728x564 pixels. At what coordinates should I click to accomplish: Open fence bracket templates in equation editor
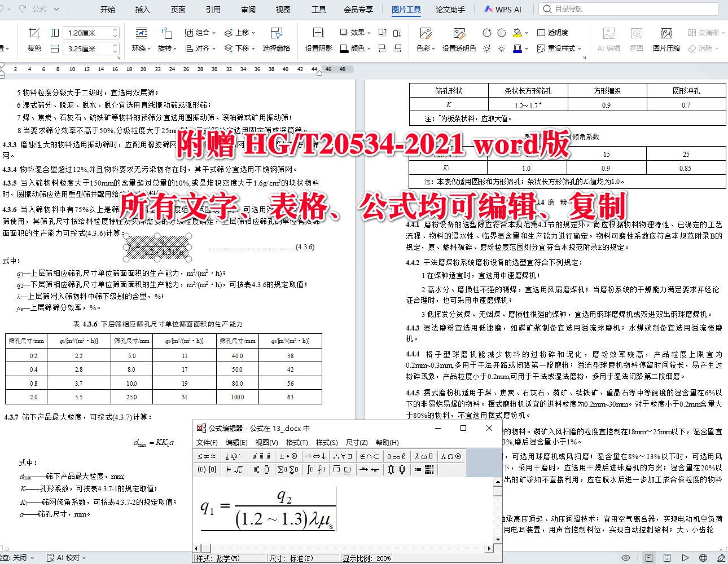click(x=207, y=469)
